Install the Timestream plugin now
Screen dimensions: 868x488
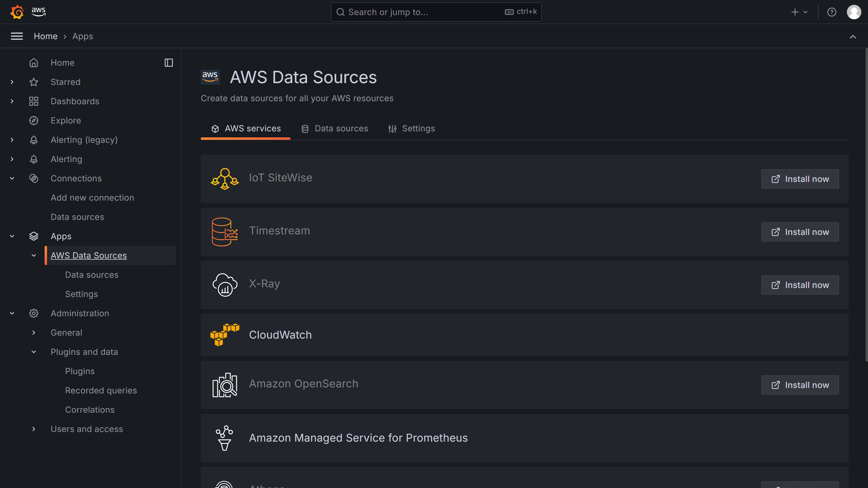click(x=800, y=232)
